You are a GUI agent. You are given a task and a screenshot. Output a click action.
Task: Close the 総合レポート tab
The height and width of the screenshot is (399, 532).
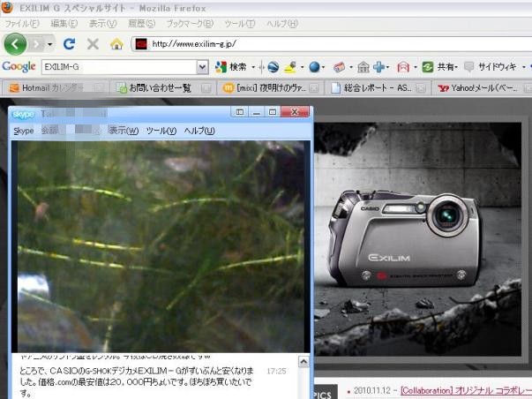pos(421,88)
